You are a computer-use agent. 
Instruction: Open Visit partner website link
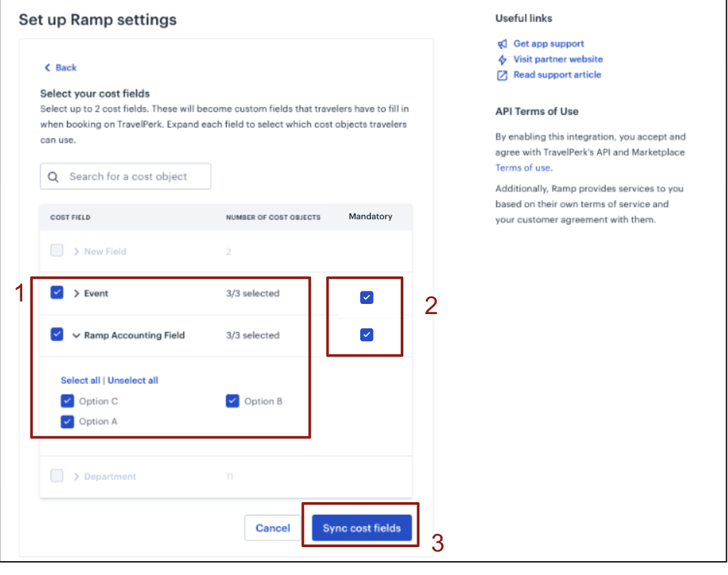(x=558, y=60)
